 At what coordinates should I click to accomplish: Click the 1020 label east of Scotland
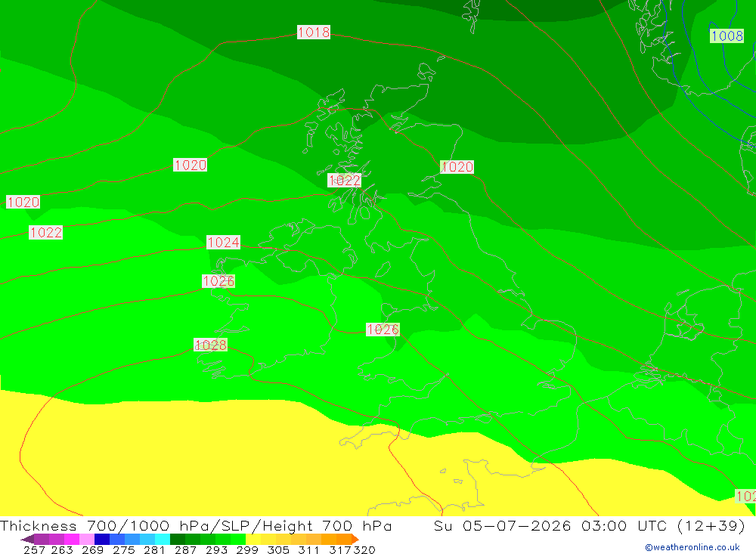[457, 167]
